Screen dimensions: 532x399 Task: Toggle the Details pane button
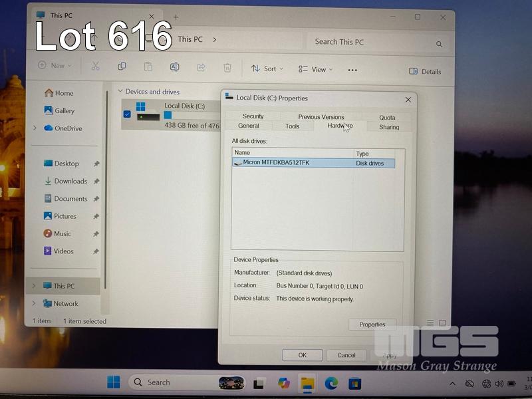425,71
